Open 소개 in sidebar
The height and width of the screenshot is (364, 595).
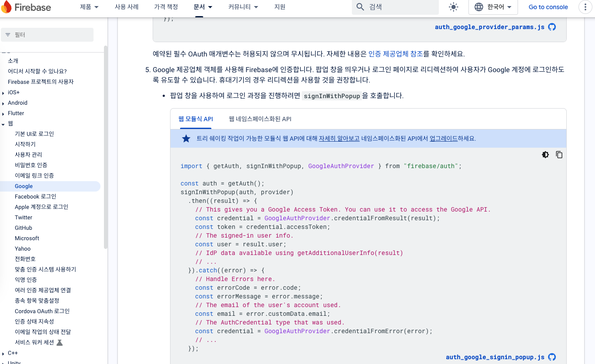coord(13,61)
